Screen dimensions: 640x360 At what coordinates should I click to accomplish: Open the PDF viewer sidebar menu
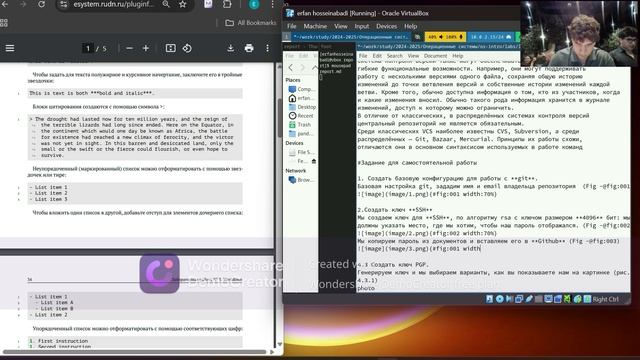click(x=10, y=48)
